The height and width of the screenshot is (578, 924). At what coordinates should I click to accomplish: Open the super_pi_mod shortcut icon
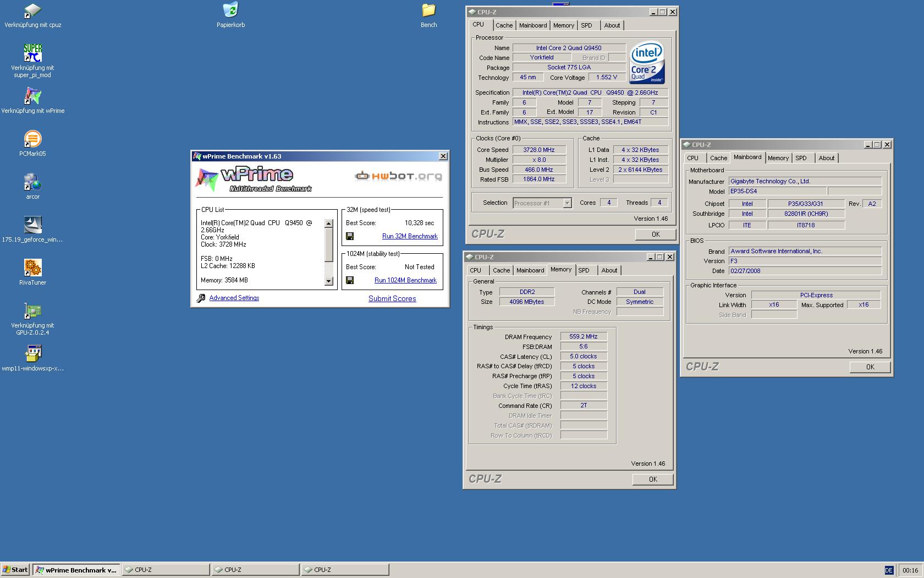(32, 61)
